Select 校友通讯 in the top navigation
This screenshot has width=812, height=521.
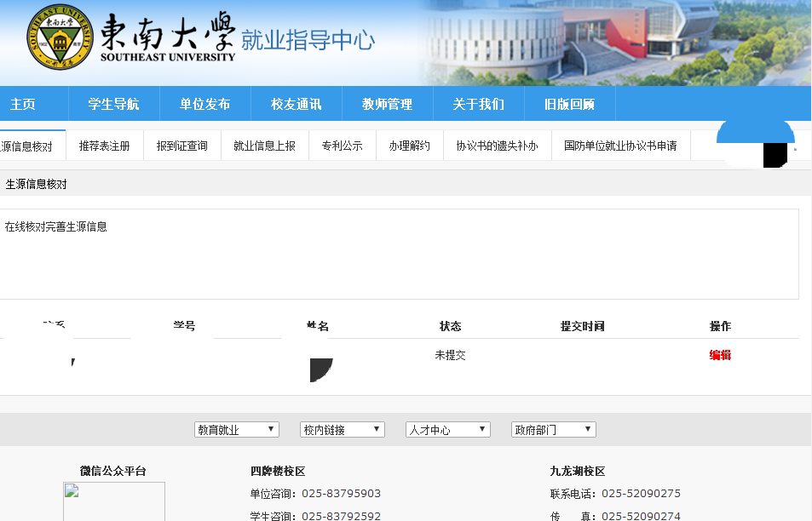[x=296, y=104]
